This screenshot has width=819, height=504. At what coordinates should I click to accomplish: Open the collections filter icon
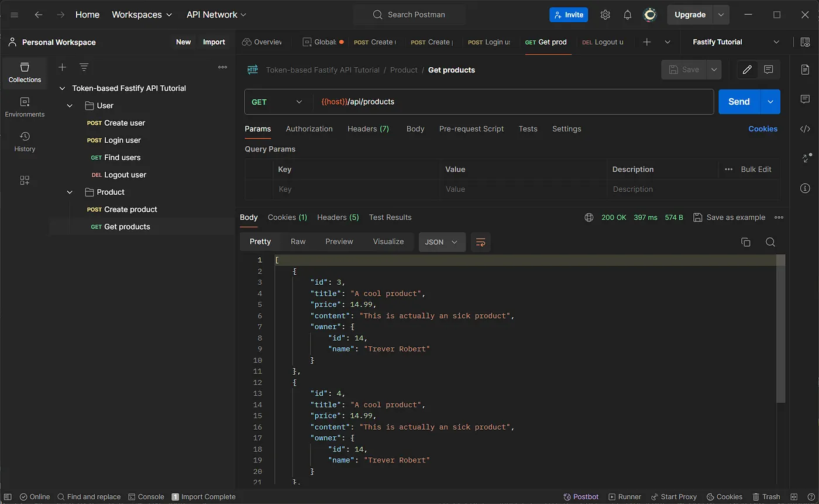click(x=84, y=67)
